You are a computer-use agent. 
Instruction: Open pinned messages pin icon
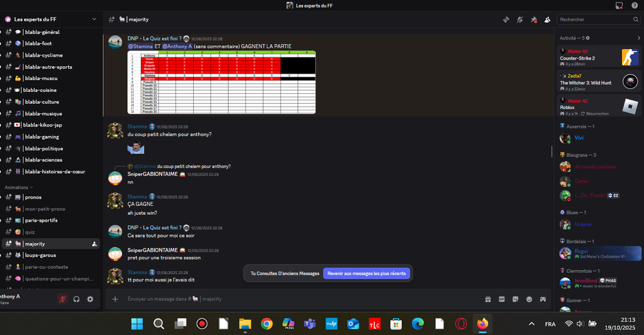(533, 20)
